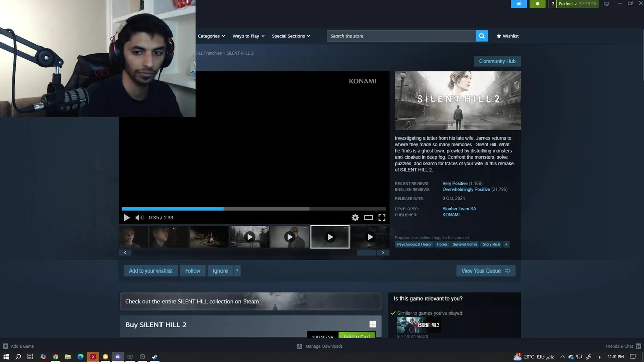Click the green Add to Cart button
This screenshot has width=644, height=362.
click(357, 336)
